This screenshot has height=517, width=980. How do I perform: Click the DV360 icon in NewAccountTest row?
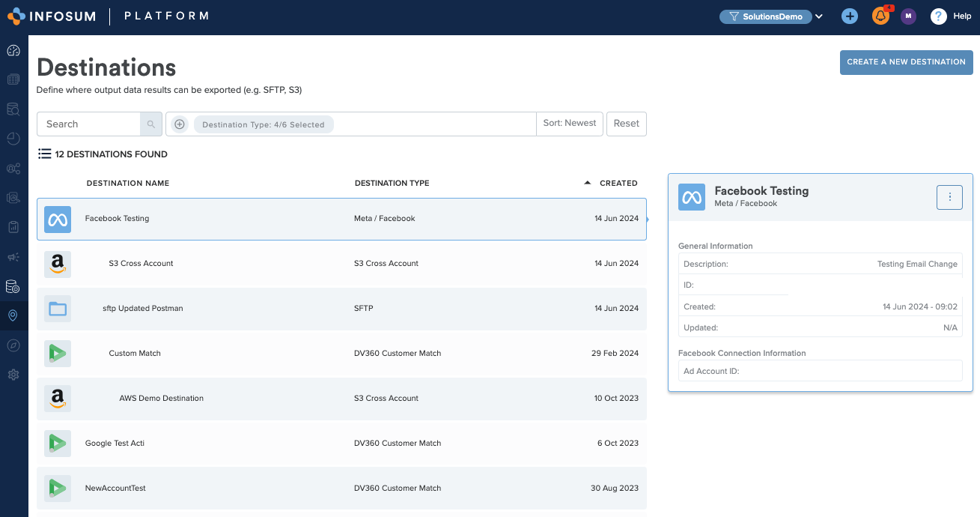[58, 489]
